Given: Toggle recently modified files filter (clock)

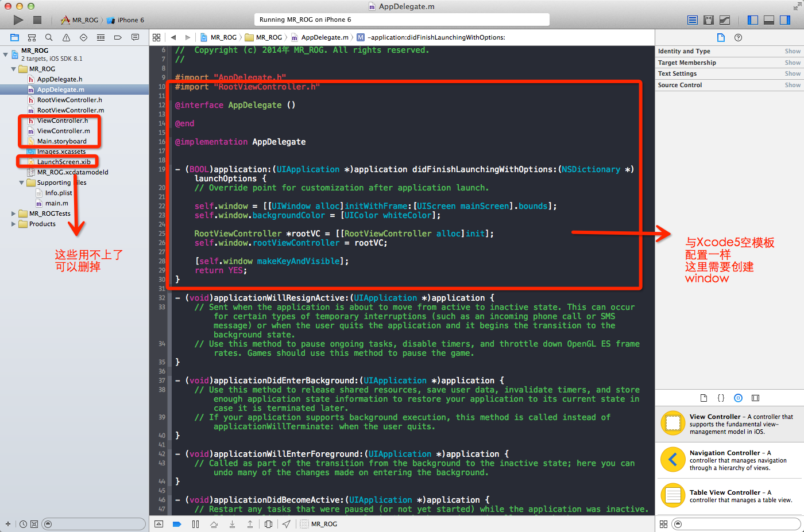Looking at the screenshot, I should [23, 524].
